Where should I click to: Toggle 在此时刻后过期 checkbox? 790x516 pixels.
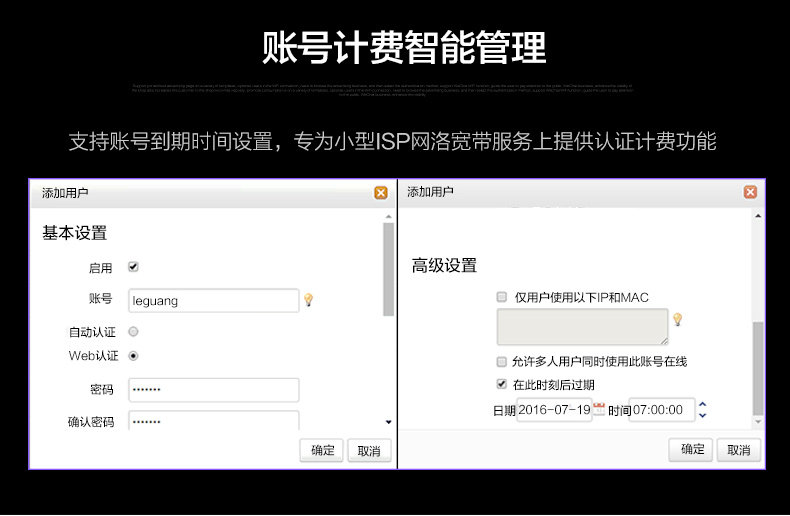click(x=501, y=384)
